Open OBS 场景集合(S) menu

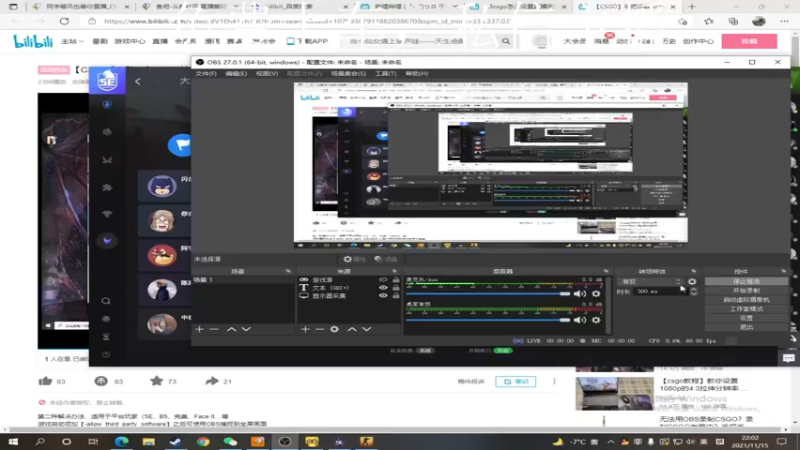tap(348, 73)
